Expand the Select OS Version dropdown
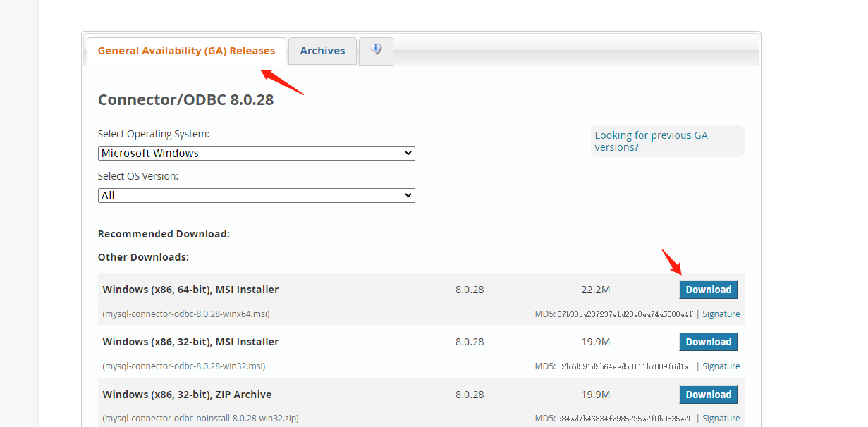 click(257, 195)
